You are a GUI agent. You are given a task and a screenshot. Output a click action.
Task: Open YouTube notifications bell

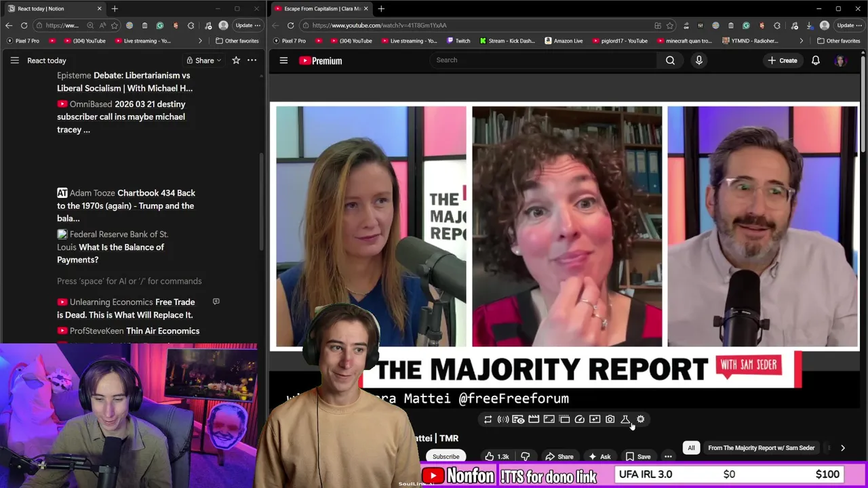tap(816, 60)
